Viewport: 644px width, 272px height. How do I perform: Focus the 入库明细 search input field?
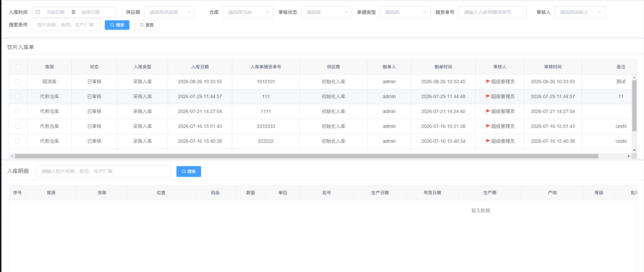point(104,171)
